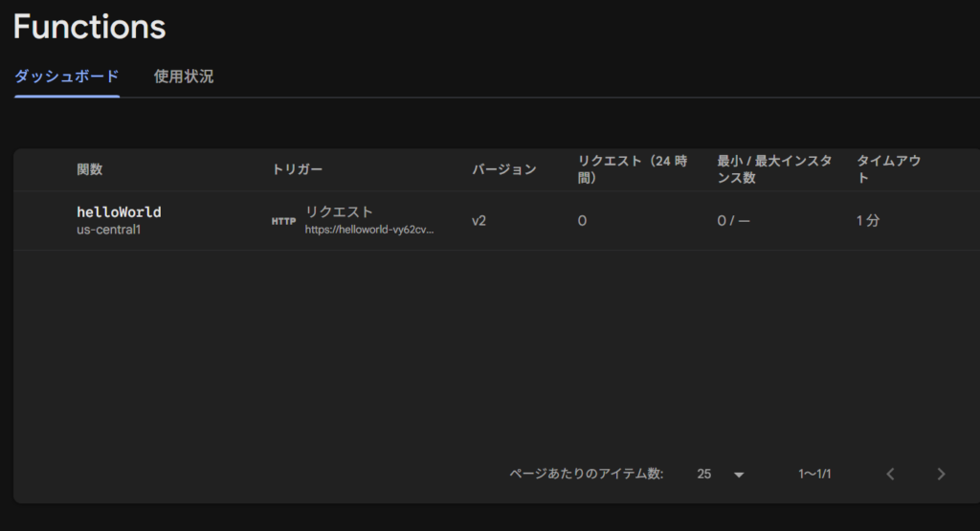Click the 関数 column header
The image size is (980, 531).
pyautogui.click(x=90, y=169)
